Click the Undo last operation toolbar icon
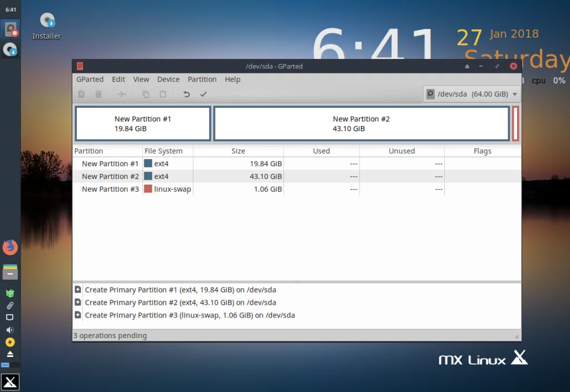 pos(186,95)
